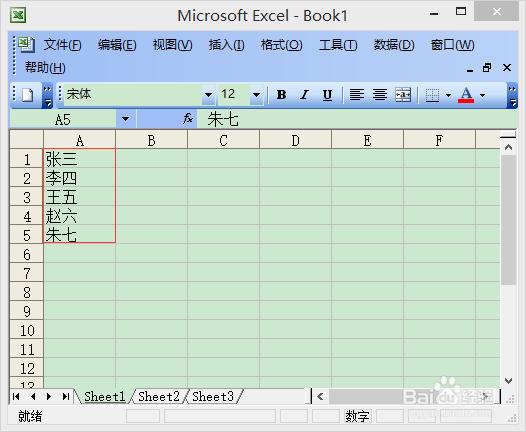The height and width of the screenshot is (432, 526).
Task: Align text left in cell
Action: point(357,95)
